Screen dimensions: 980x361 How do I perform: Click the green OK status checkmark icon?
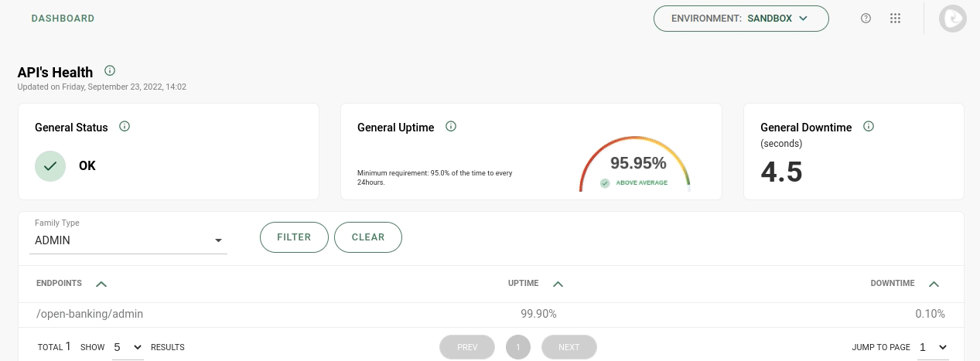(50, 165)
